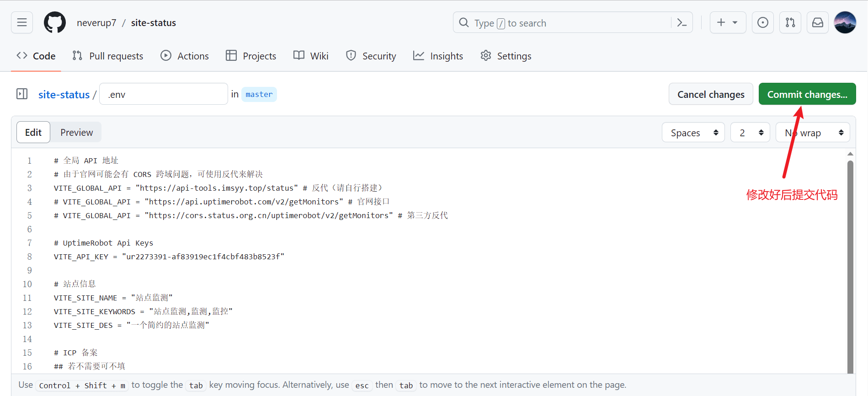
Task: Switch to Preview mode
Action: 76,133
